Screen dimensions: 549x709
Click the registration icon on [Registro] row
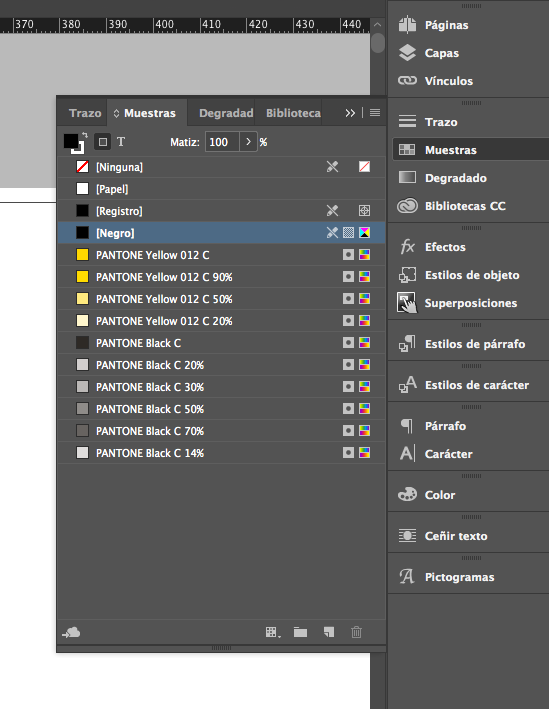click(364, 210)
